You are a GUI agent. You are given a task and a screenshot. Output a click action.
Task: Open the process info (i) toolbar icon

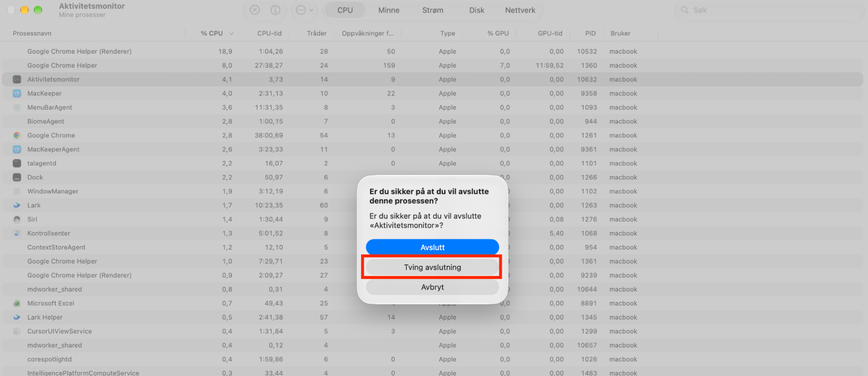275,10
